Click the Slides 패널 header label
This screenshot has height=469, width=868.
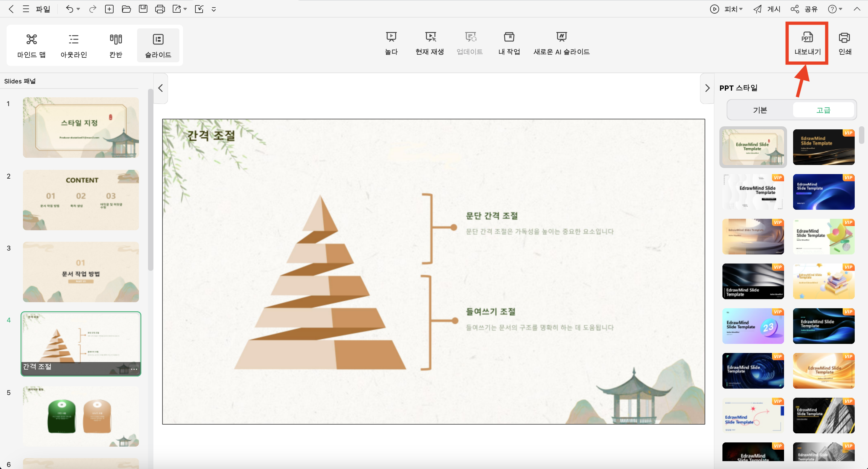20,81
